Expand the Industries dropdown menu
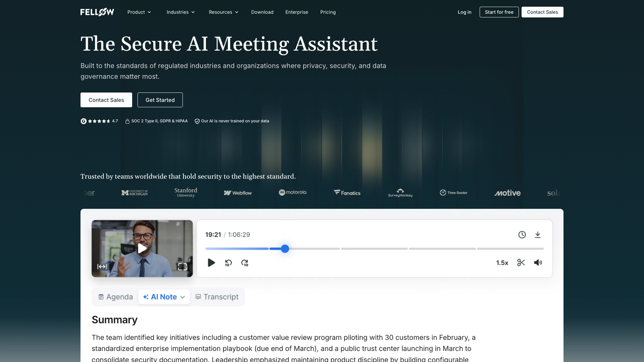The height and width of the screenshot is (362, 644). 181,12
